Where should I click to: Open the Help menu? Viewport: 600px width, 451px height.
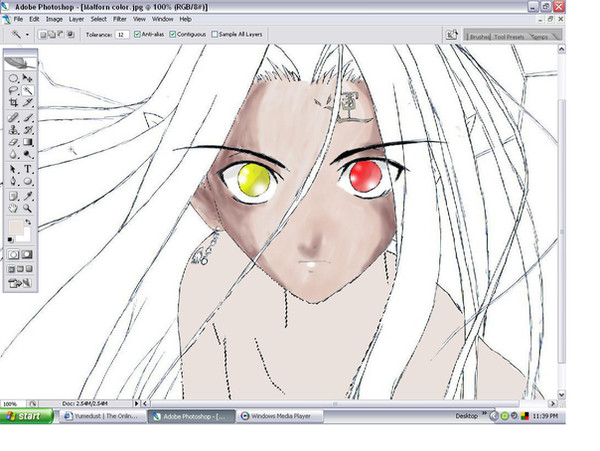(186, 19)
